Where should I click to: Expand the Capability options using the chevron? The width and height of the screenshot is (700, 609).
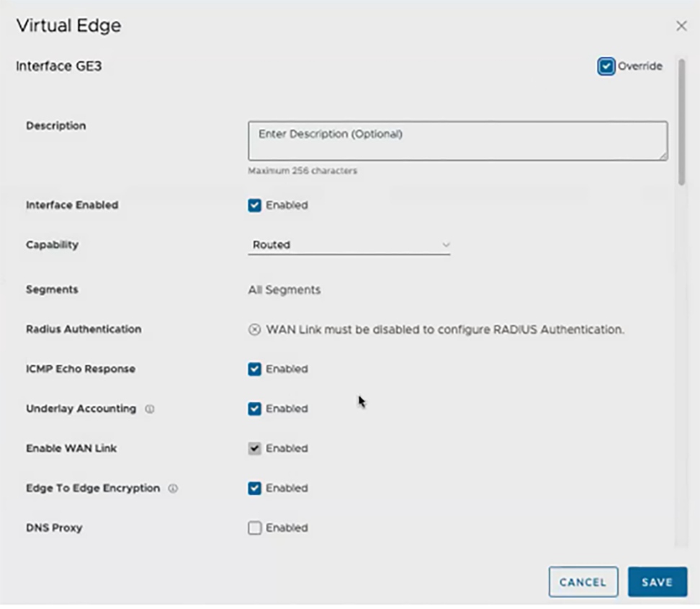pos(447,245)
